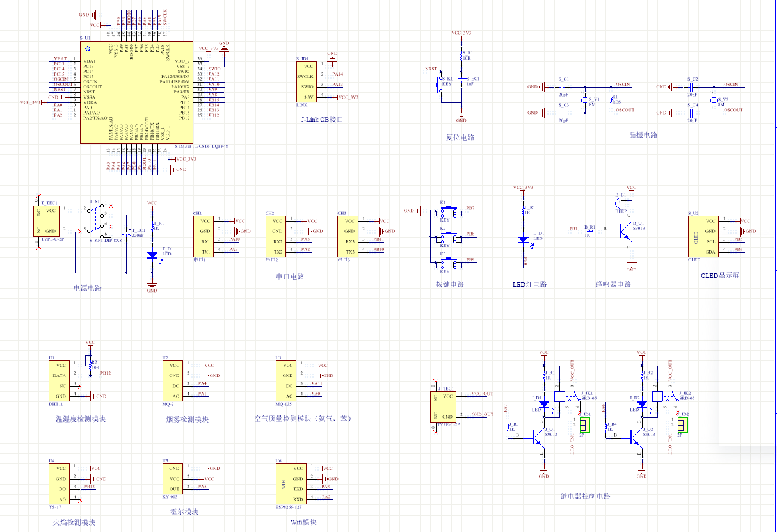Click the yellow OLED module block

click(x=702, y=236)
